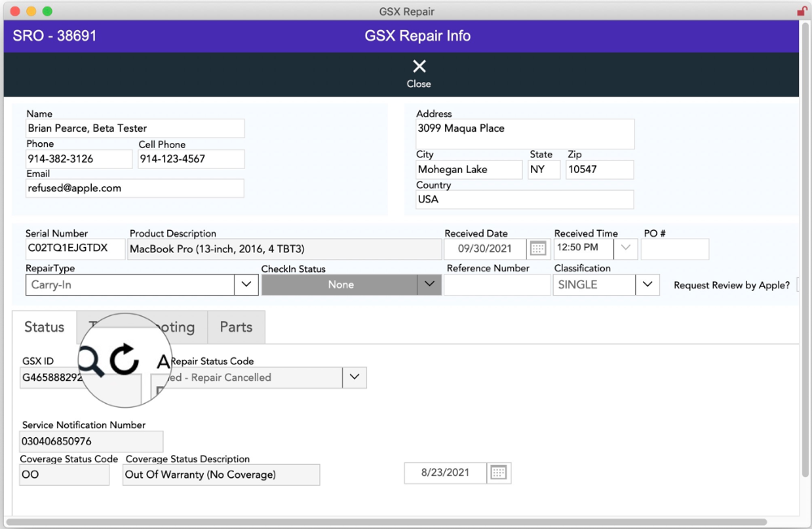Tick the Request Review by Apple checkbox
Viewport: 812px width, 529px height.
(799, 285)
